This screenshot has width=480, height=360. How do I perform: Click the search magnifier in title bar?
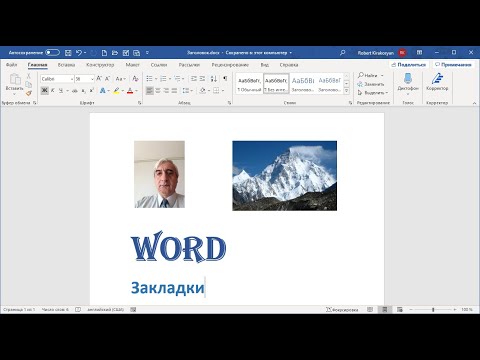[342, 53]
